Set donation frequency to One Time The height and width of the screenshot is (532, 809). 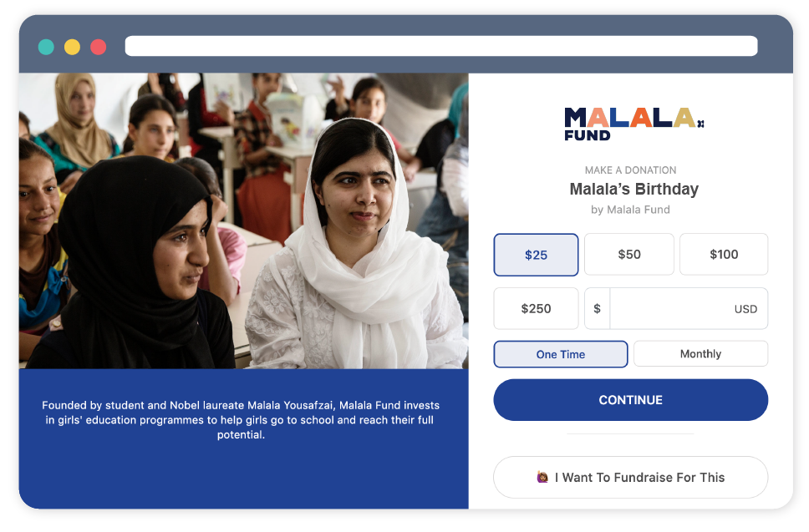pyautogui.click(x=561, y=354)
